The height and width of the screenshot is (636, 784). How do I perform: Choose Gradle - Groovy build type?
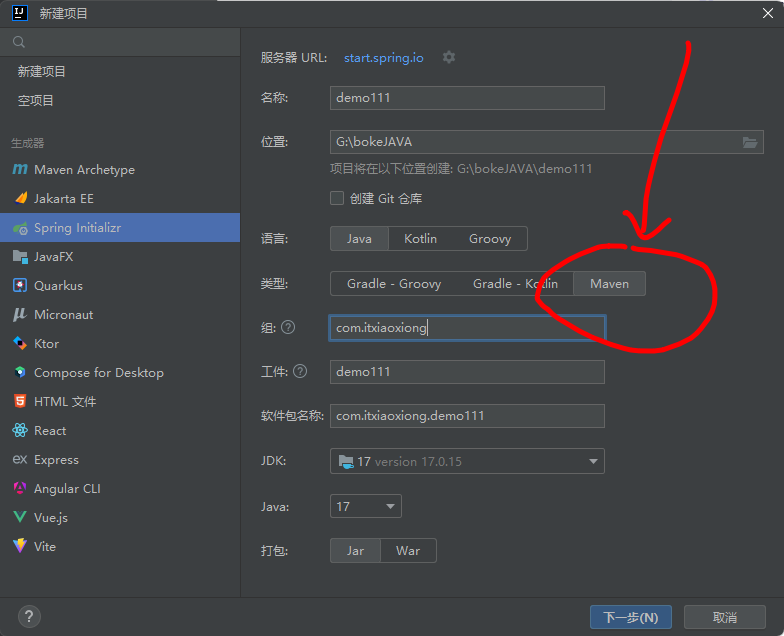[394, 284]
